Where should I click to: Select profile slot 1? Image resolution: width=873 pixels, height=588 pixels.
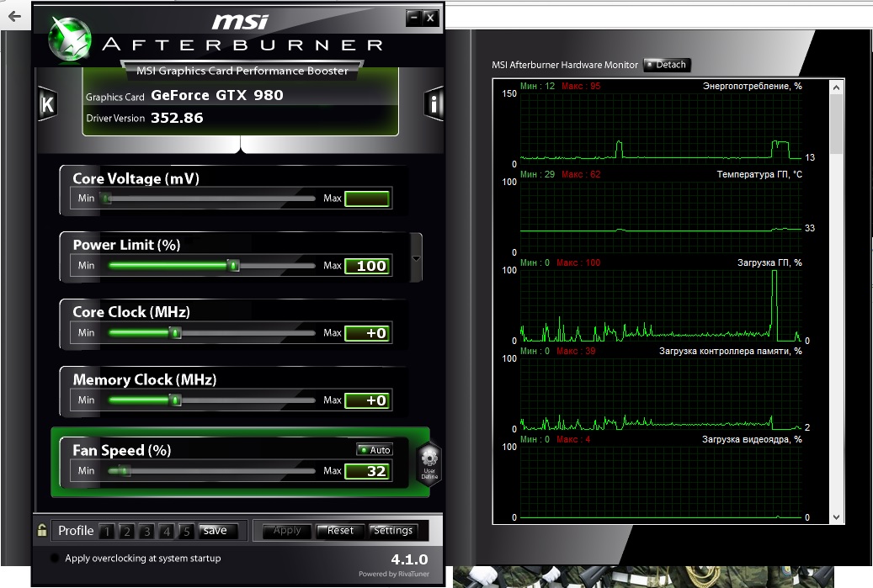click(107, 532)
